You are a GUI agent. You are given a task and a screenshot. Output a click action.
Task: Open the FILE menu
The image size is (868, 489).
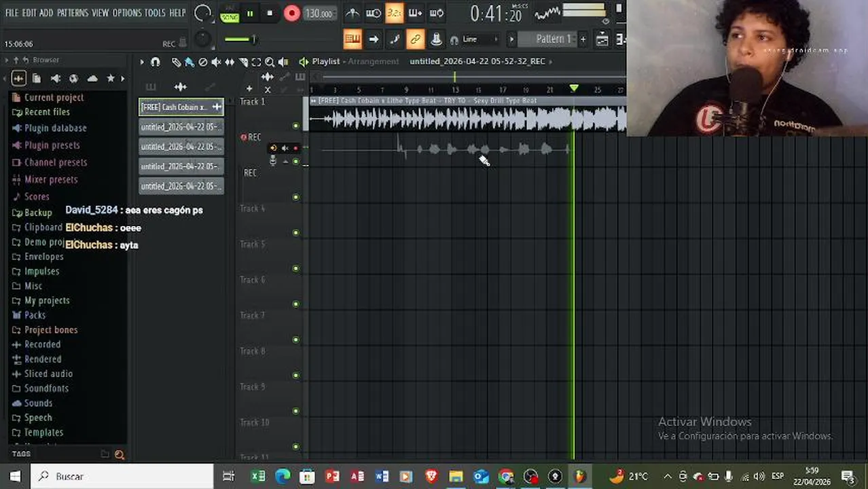click(x=12, y=13)
